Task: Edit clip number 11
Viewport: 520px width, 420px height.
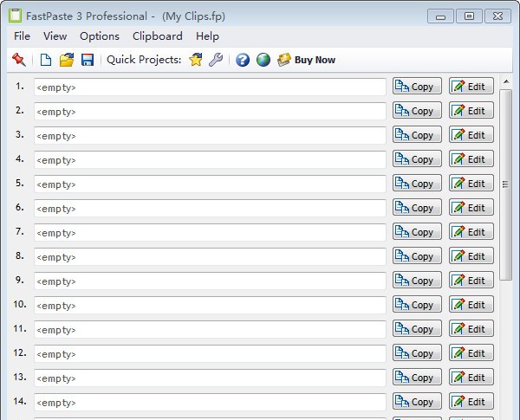Action: coord(471,328)
